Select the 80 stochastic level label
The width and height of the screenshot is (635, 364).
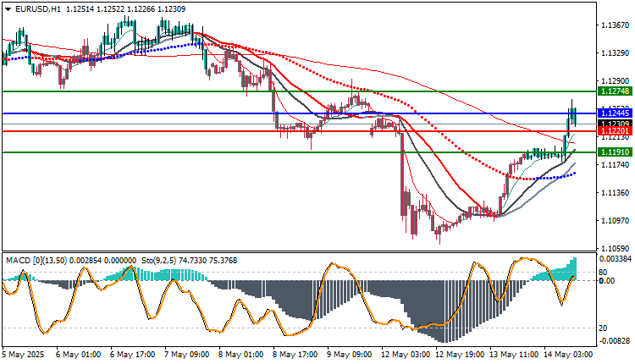pyautogui.click(x=603, y=273)
